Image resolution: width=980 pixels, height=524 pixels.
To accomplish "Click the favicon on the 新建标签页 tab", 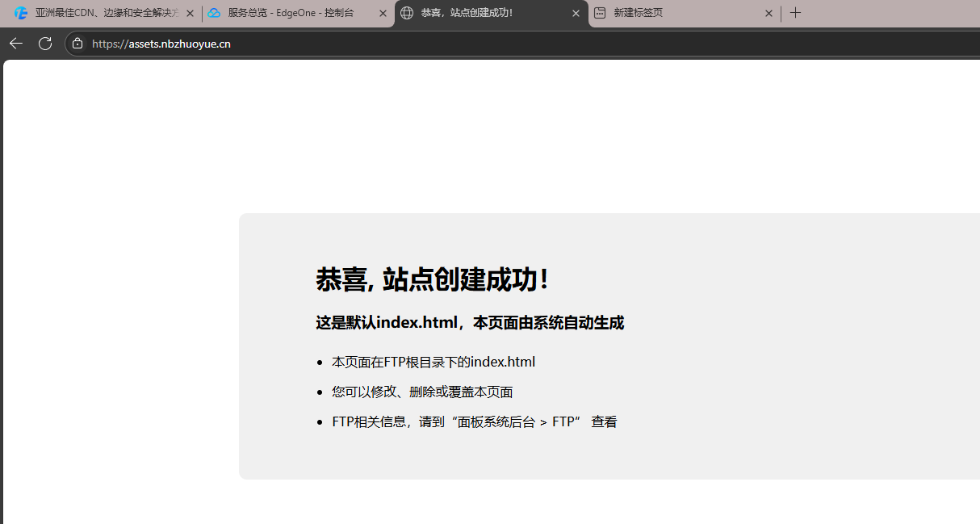I will tap(599, 14).
